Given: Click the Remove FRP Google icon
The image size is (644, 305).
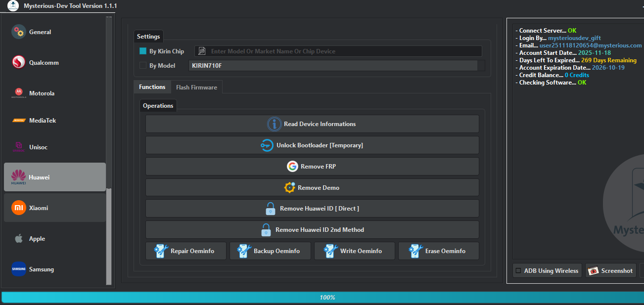Looking at the screenshot, I should click(292, 166).
